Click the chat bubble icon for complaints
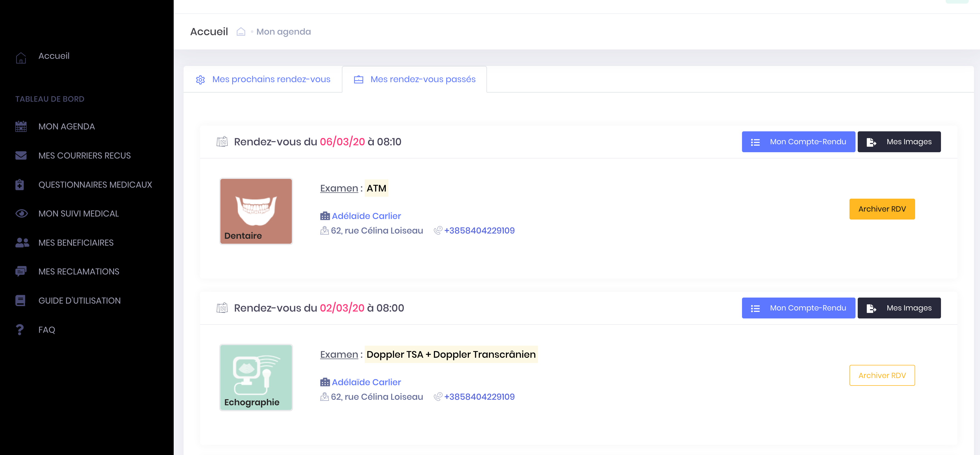Screen dimensions: 980x455 tap(21, 272)
